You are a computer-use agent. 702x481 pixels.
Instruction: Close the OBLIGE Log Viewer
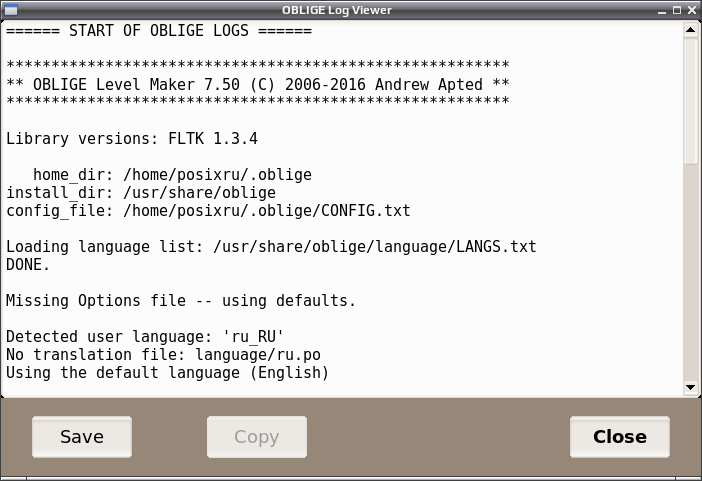click(x=620, y=437)
